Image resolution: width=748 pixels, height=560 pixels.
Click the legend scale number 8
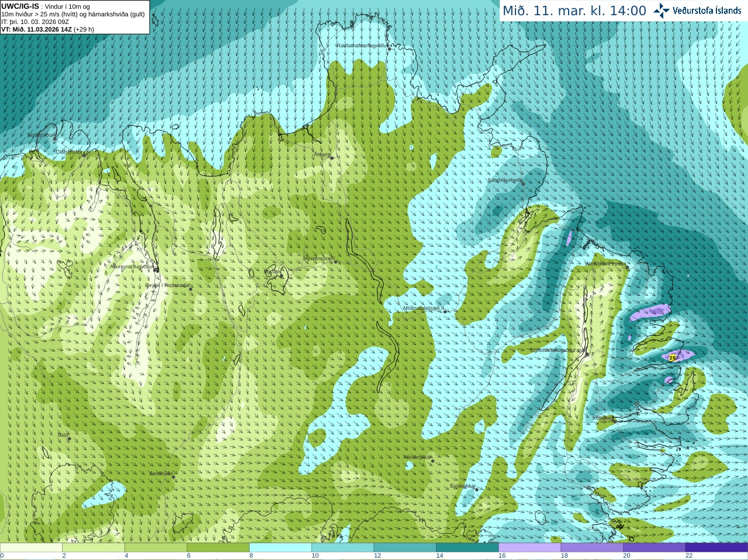coord(251,556)
